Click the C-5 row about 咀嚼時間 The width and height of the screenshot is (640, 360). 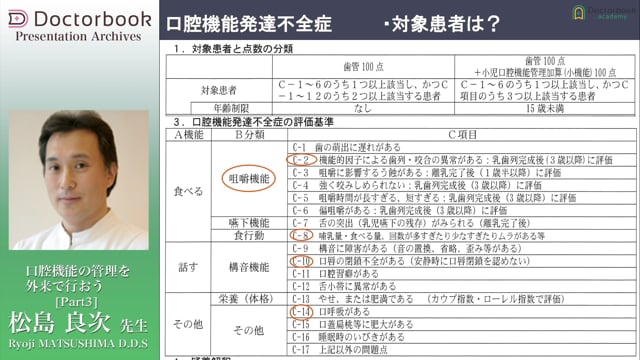coord(462,198)
